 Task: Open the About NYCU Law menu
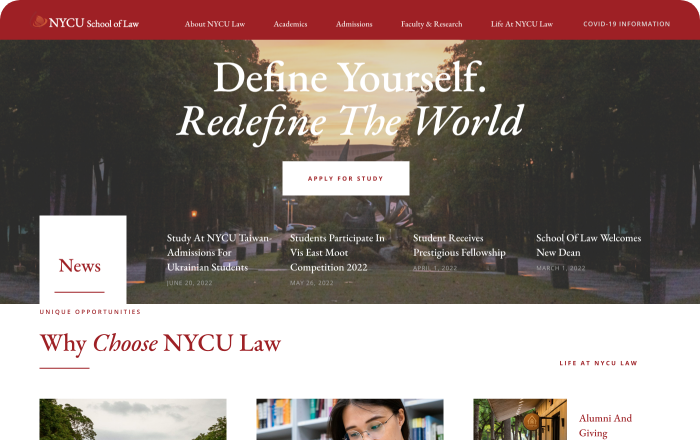tap(215, 24)
